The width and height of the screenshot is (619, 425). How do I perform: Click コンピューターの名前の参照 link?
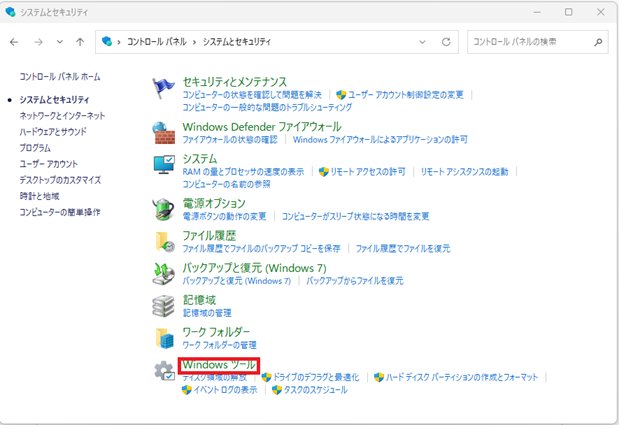pos(227,184)
